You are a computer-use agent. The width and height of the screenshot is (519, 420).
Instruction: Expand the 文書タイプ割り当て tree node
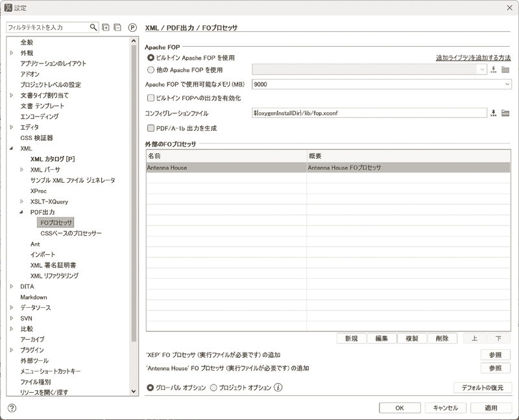click(x=12, y=95)
